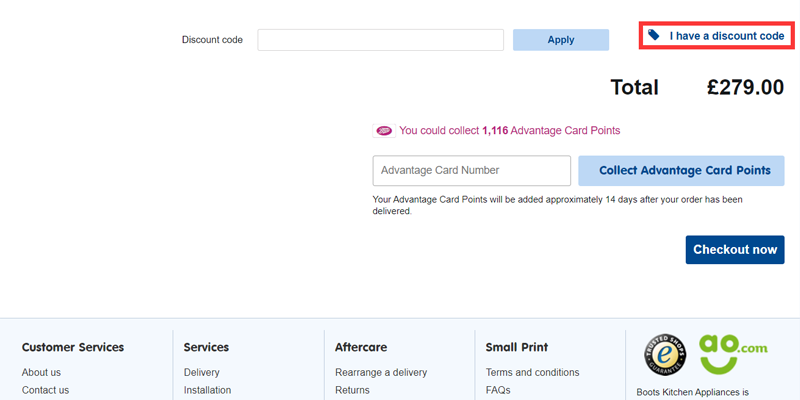Click the £279.00 total amount
Image resolution: width=800 pixels, height=400 pixels.
[x=745, y=88]
